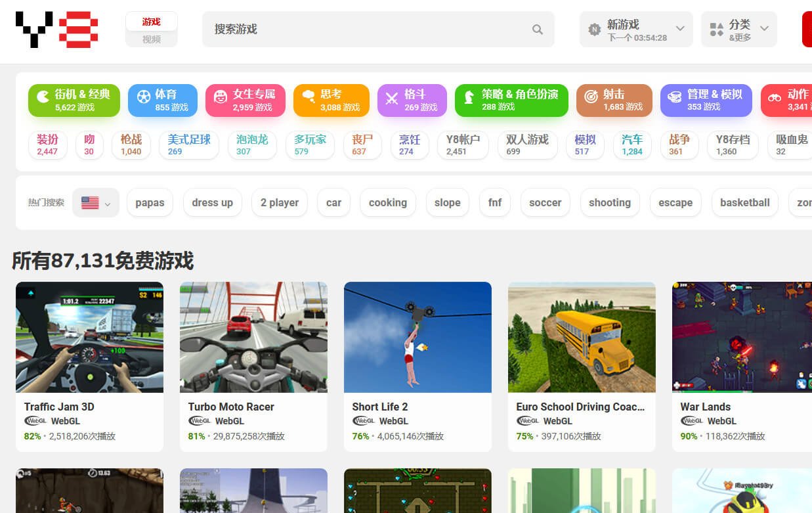The image size is (812, 513).
Task: Click the management & simulation category icon
Action: pos(674,97)
